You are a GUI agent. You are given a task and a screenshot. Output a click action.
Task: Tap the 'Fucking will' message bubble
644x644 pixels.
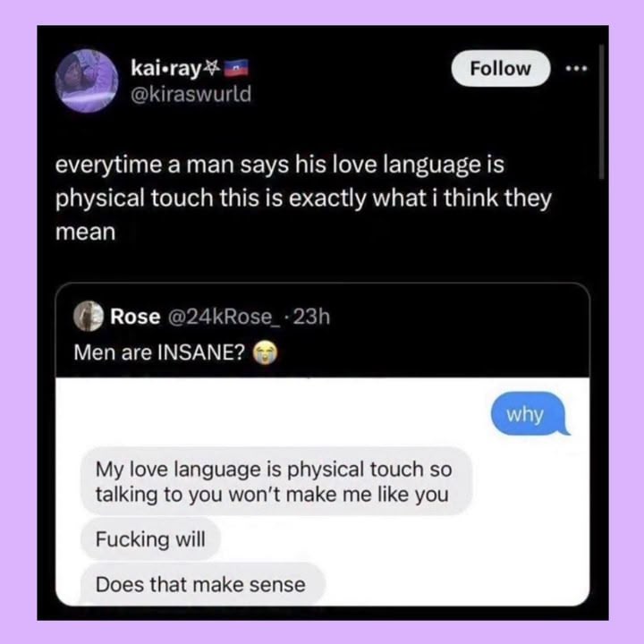tap(151, 538)
